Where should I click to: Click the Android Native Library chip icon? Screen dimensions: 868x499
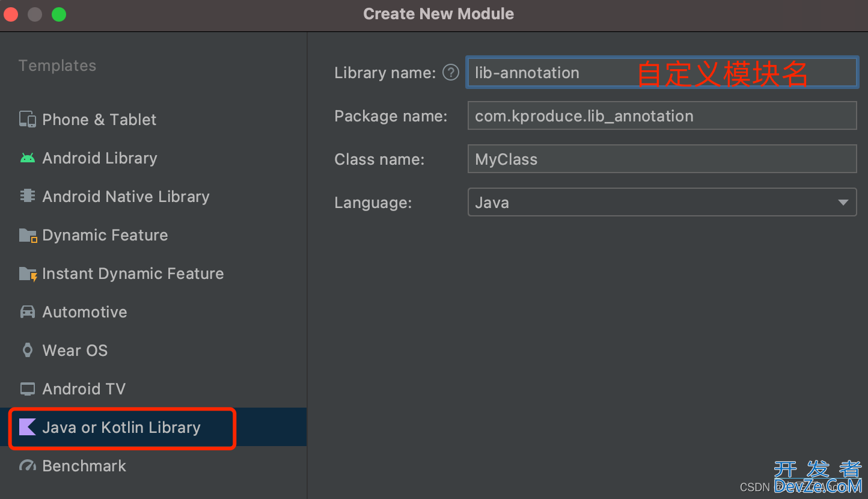pos(28,197)
